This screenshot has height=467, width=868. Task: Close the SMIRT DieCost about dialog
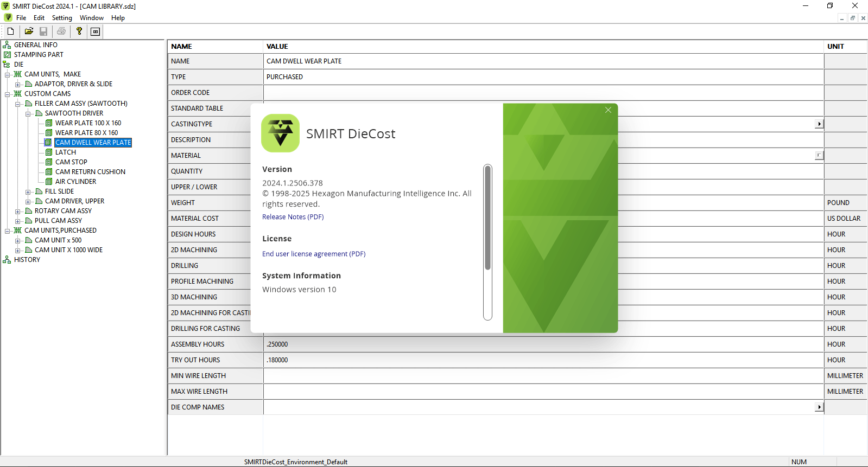[x=608, y=110]
